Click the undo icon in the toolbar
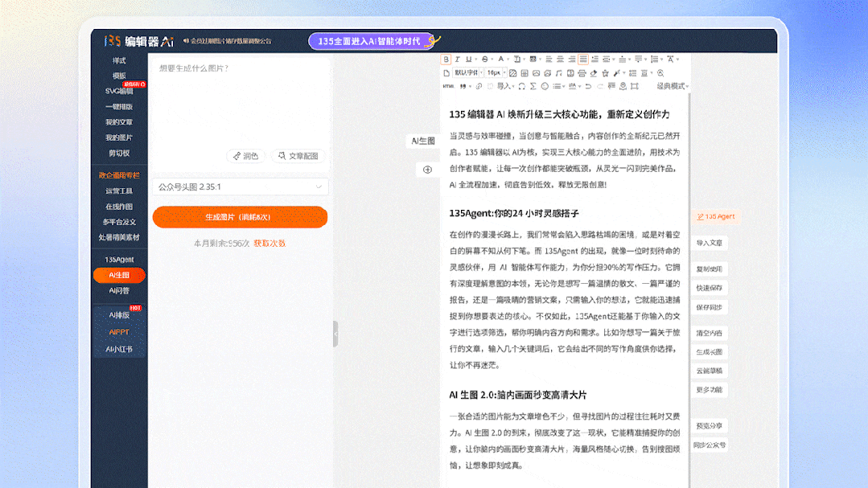This screenshot has width=868, height=488. click(x=588, y=85)
